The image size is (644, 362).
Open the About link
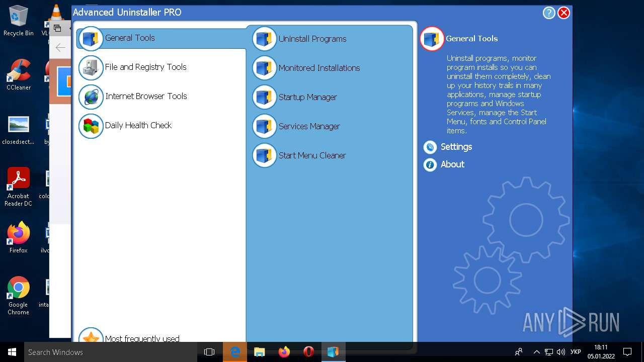452,164
